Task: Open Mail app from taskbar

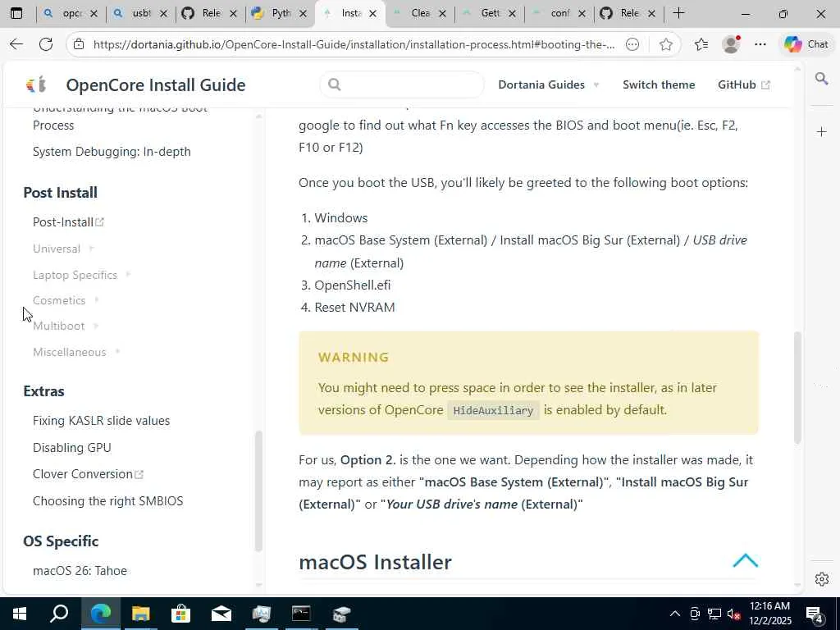Action: pos(221,614)
